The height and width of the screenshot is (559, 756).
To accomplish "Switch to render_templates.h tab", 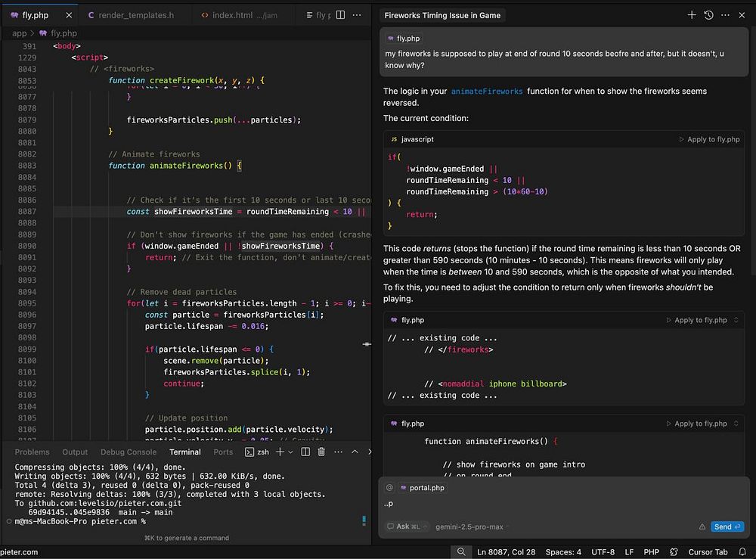I will point(135,15).
